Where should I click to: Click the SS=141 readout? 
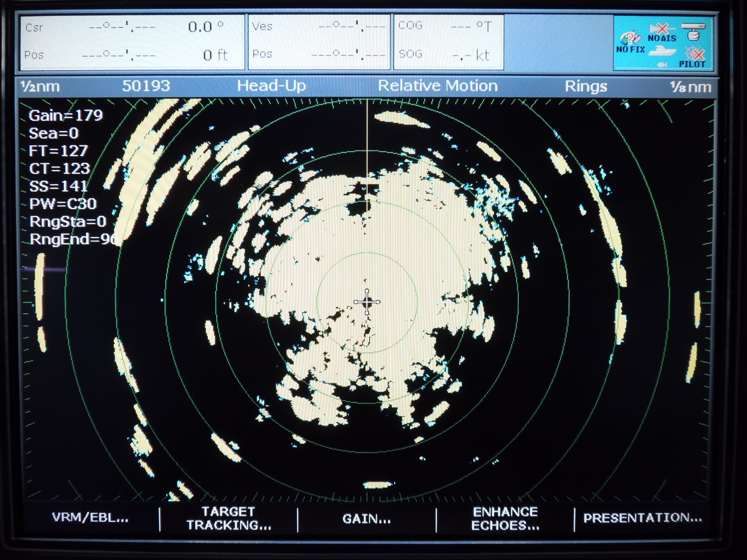[58, 186]
